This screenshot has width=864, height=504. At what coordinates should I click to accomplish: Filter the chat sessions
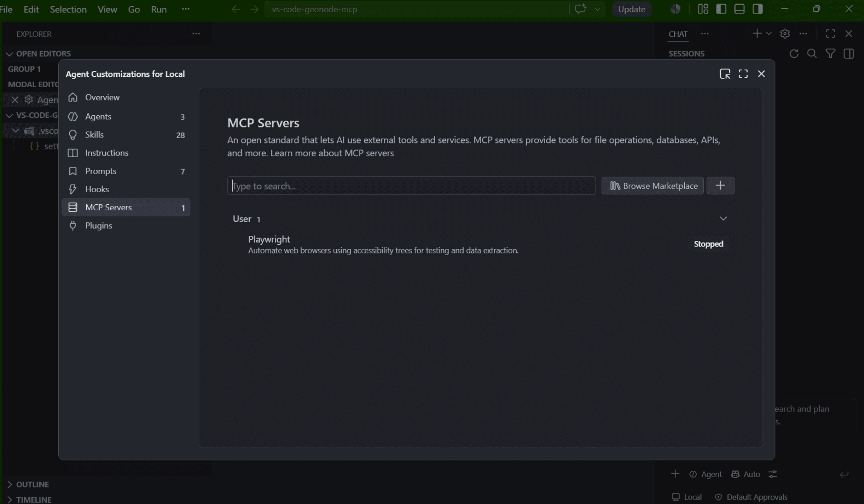tap(830, 54)
